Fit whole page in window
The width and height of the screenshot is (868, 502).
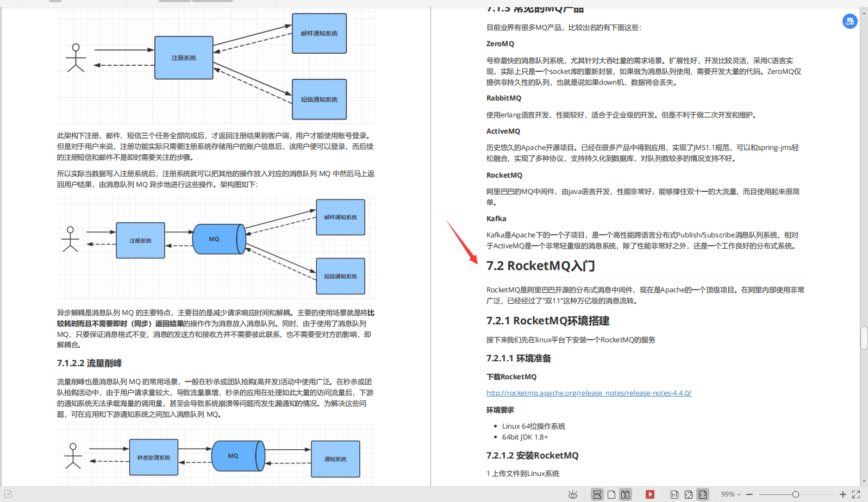[689, 494]
